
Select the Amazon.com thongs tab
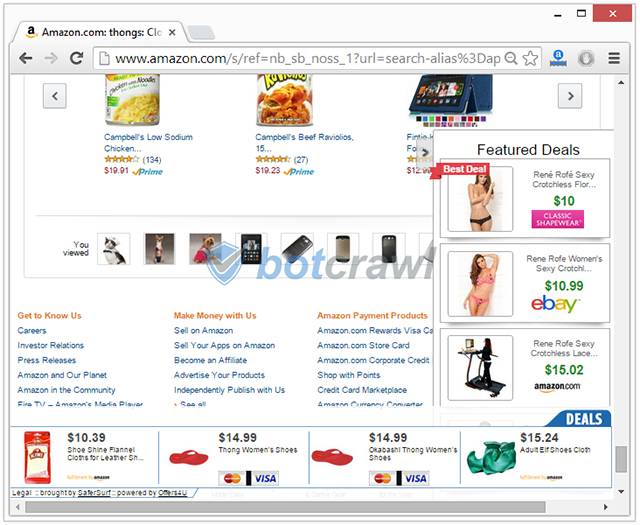[x=100, y=32]
